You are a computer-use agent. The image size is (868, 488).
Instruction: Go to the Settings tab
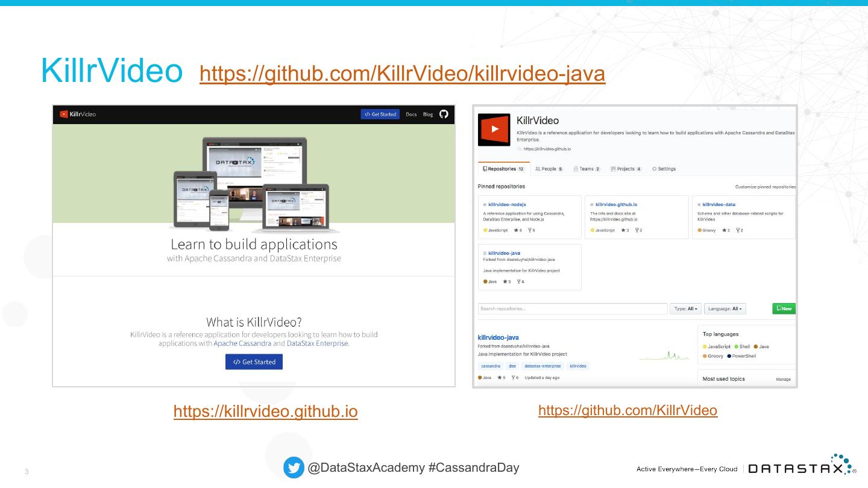click(664, 169)
